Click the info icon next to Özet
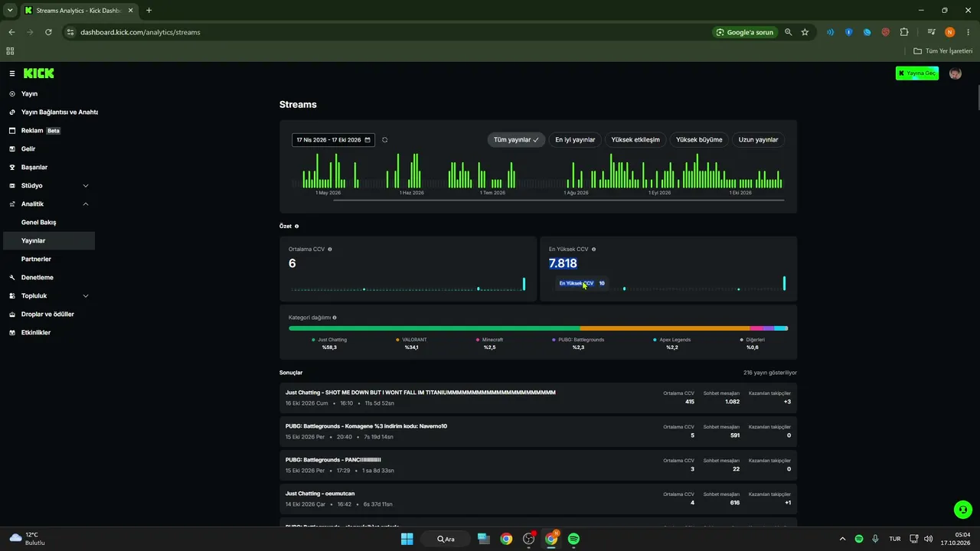This screenshot has width=980, height=551. pyautogui.click(x=297, y=227)
